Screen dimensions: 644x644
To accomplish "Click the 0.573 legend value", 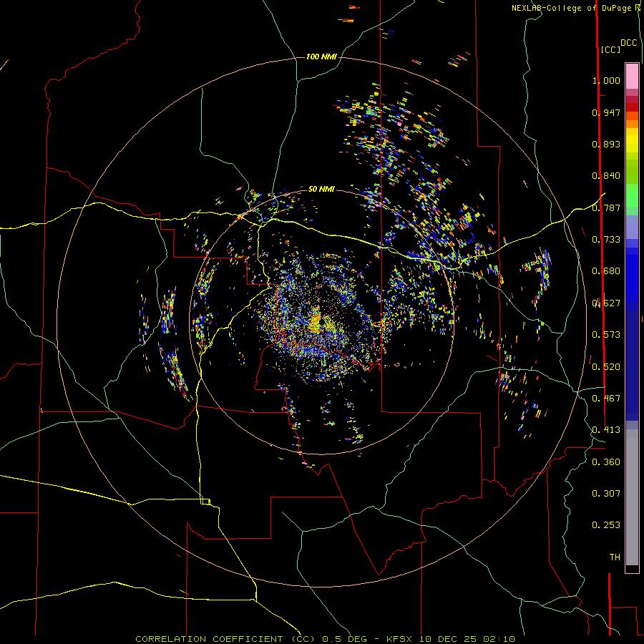I will click(606, 335).
